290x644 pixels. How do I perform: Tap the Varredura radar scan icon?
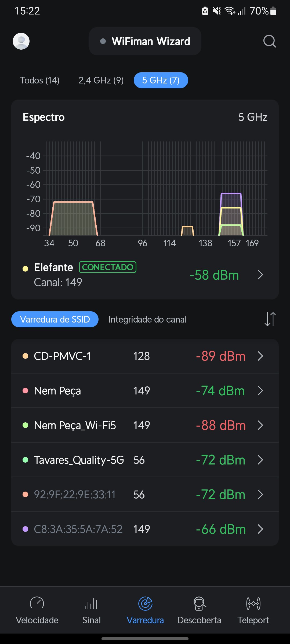pyautogui.click(x=145, y=603)
